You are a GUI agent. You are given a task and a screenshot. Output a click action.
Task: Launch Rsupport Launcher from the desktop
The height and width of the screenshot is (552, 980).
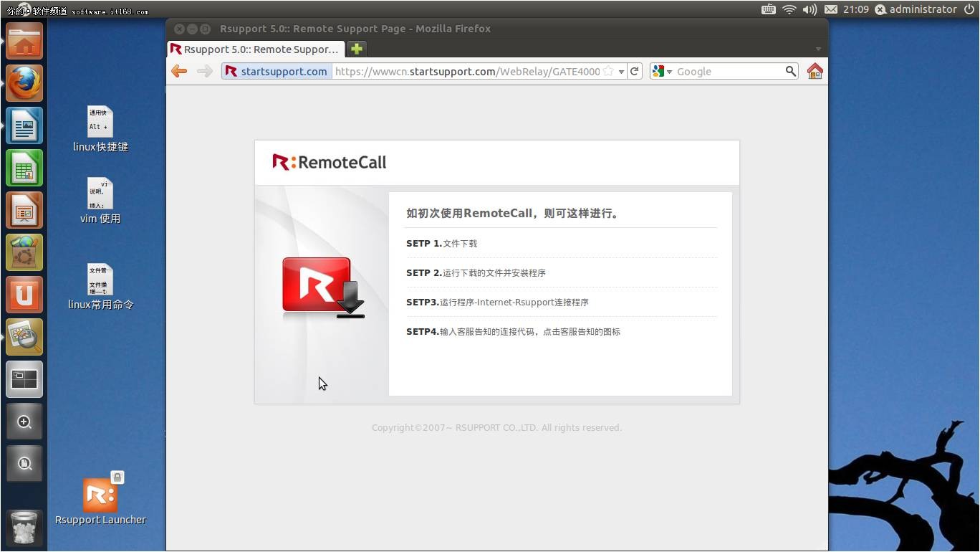tap(100, 494)
